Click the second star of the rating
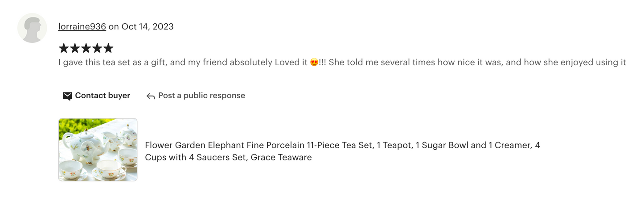The height and width of the screenshot is (205, 644). 75,48
